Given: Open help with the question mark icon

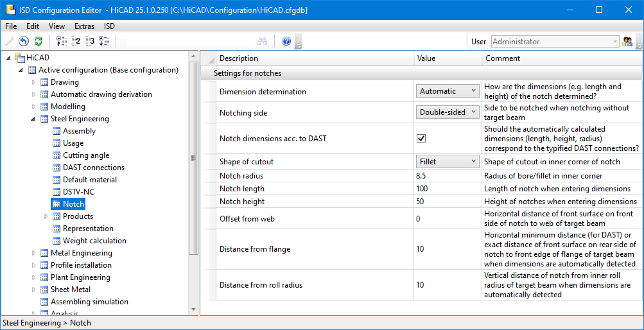Looking at the screenshot, I should pyautogui.click(x=286, y=41).
